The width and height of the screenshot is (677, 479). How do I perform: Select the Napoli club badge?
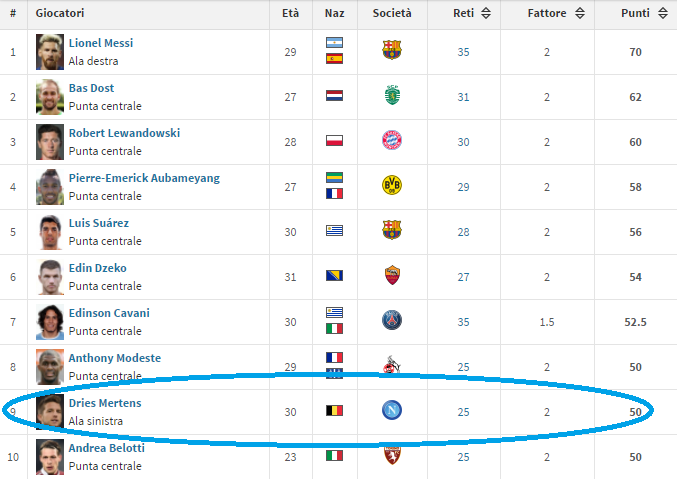392,410
